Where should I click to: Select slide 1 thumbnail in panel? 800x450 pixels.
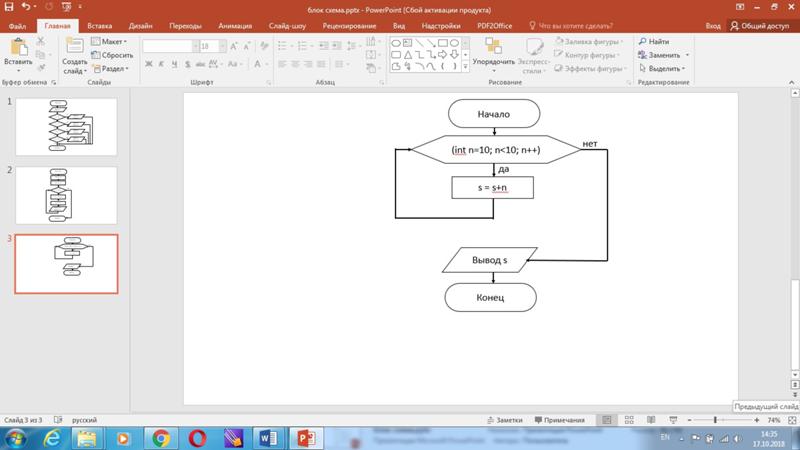pyautogui.click(x=66, y=126)
